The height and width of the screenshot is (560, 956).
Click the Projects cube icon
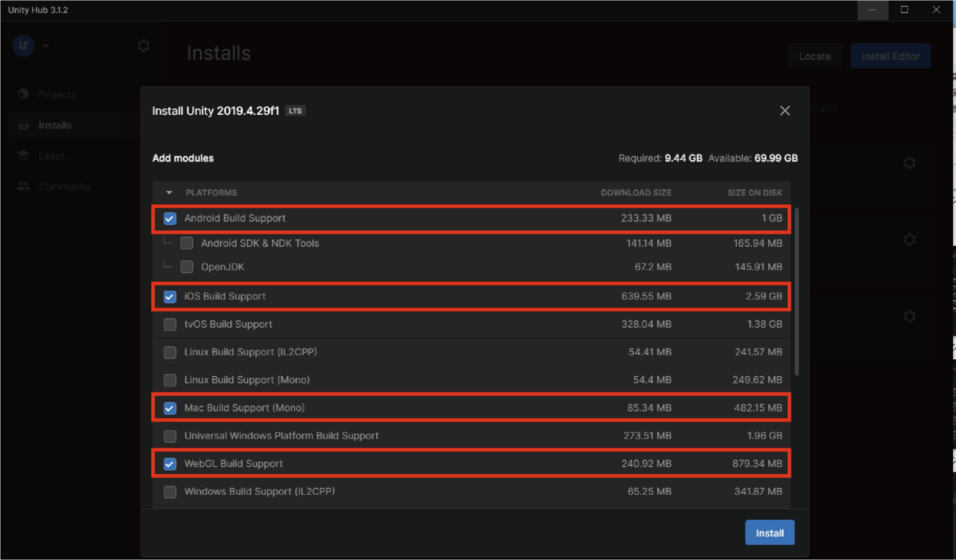(x=23, y=94)
